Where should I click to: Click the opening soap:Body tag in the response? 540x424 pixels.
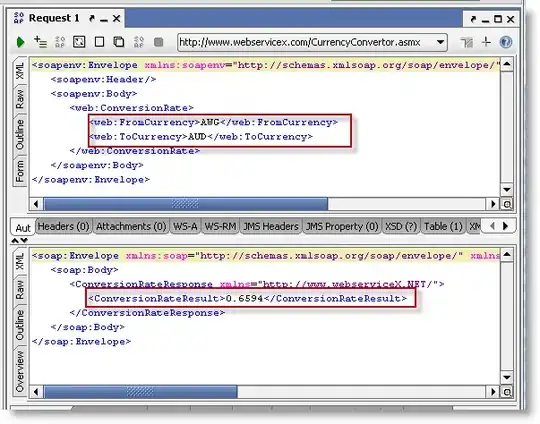point(84,270)
